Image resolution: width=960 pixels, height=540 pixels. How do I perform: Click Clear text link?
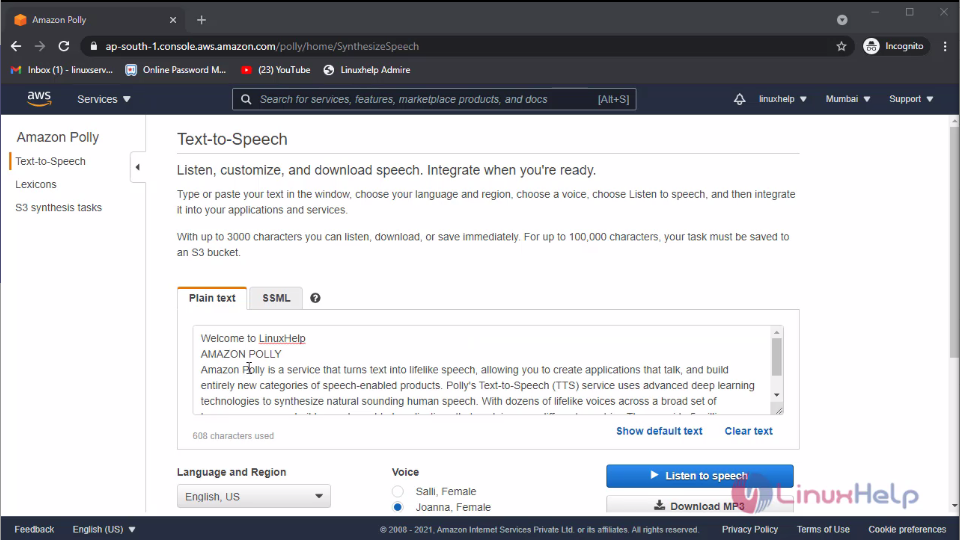point(748,431)
